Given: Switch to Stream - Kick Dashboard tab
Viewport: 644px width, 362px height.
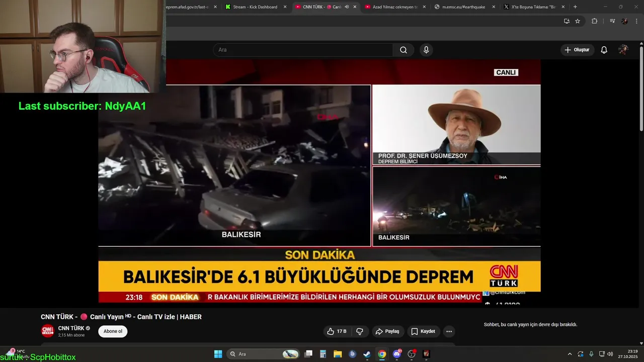Looking at the screenshot, I should point(255,7).
